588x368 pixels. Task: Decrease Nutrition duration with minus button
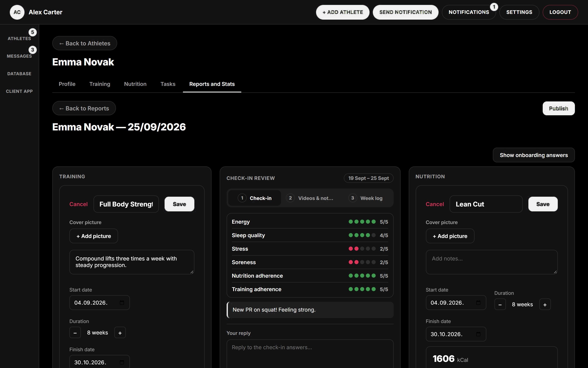500,304
